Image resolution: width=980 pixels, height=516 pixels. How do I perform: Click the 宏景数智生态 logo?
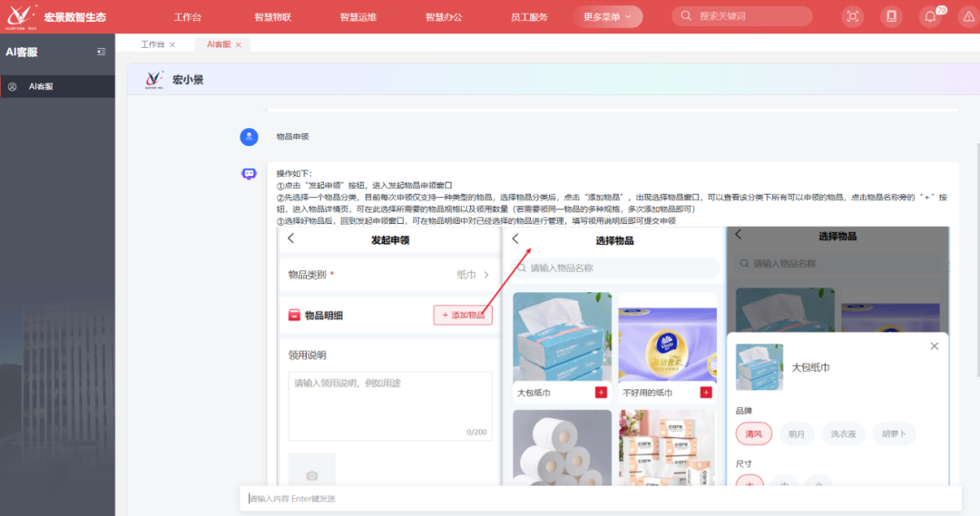[x=55, y=16]
